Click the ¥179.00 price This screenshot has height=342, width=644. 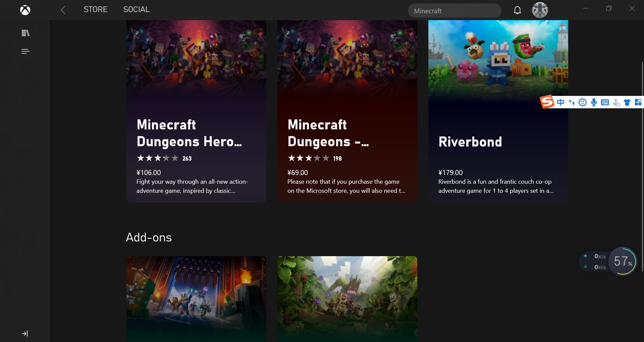(x=450, y=172)
